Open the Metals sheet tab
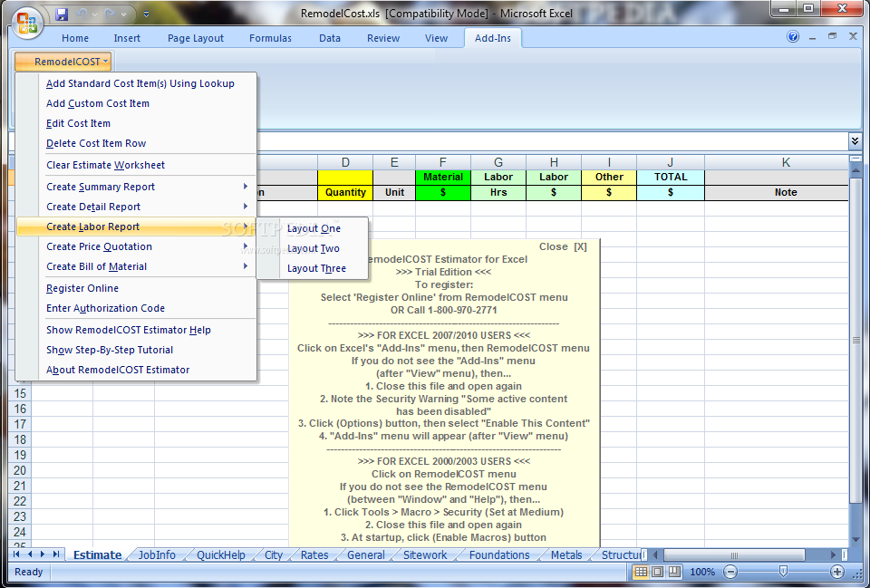Image resolution: width=870 pixels, height=588 pixels. tap(565, 554)
